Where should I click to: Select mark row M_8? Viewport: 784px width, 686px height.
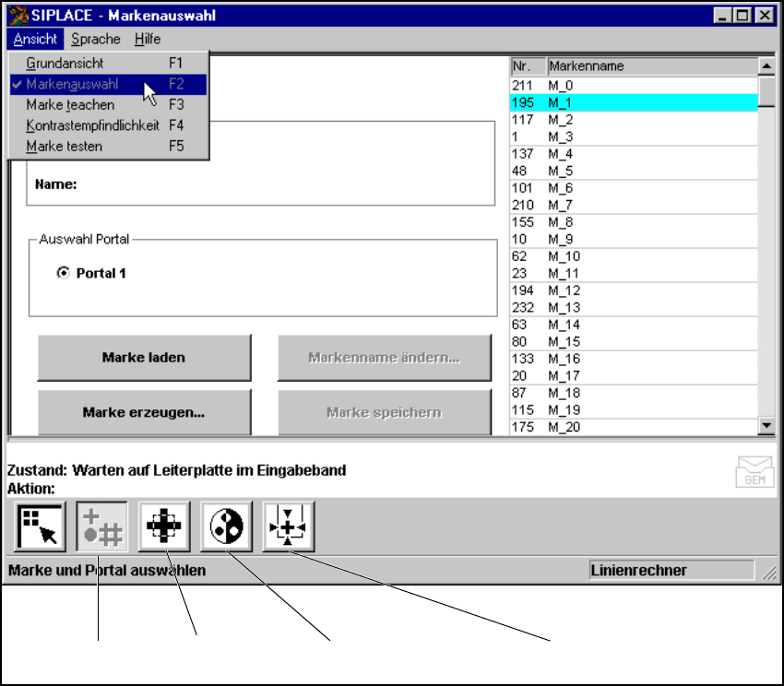(x=634, y=222)
